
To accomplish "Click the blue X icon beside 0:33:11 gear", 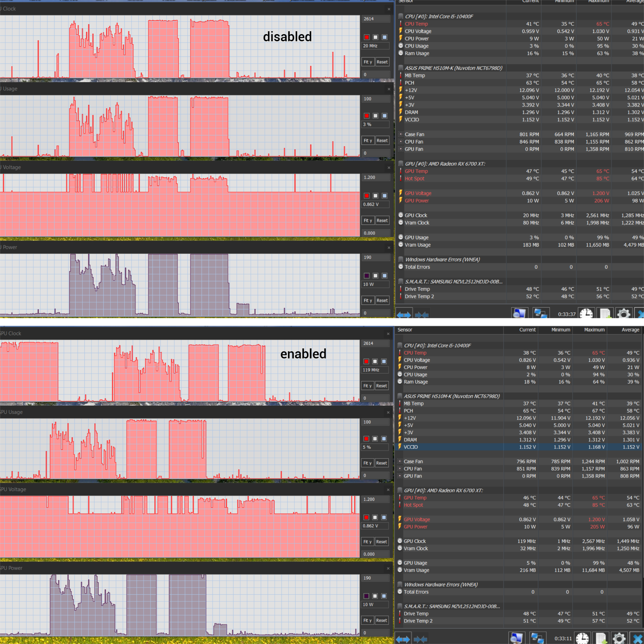I will click(x=637, y=638).
